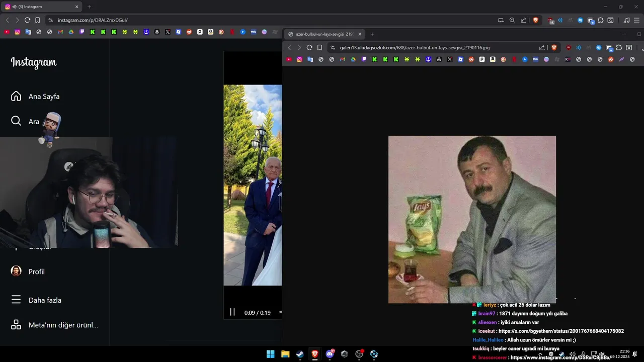
Task: Open YouTube bookmark in Instagram window
Action: coord(7,32)
